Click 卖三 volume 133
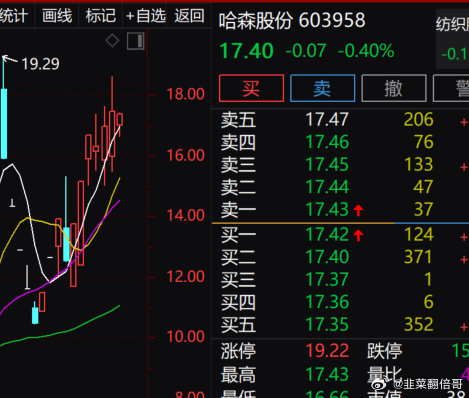 point(419,164)
